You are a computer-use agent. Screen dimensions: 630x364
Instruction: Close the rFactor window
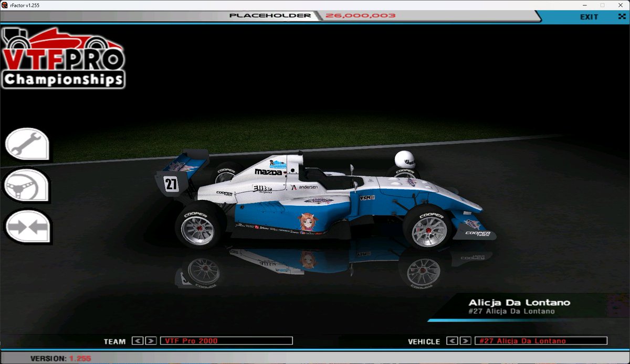pyautogui.click(x=621, y=5)
